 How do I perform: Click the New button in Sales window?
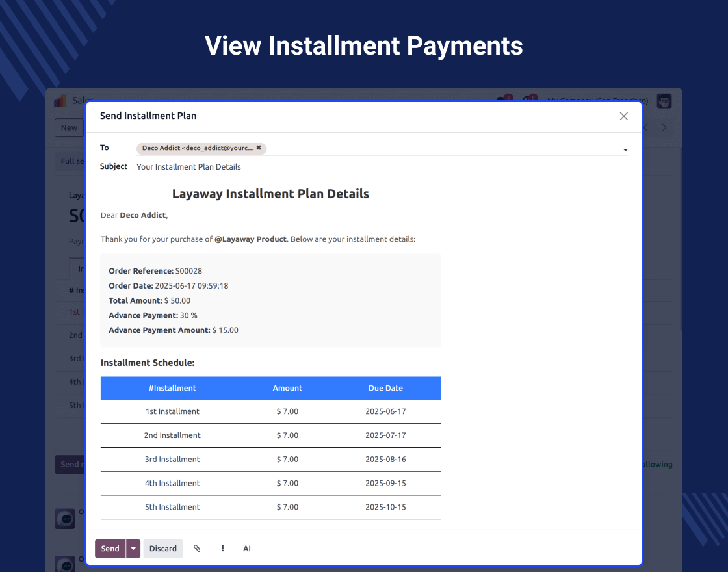click(x=69, y=127)
